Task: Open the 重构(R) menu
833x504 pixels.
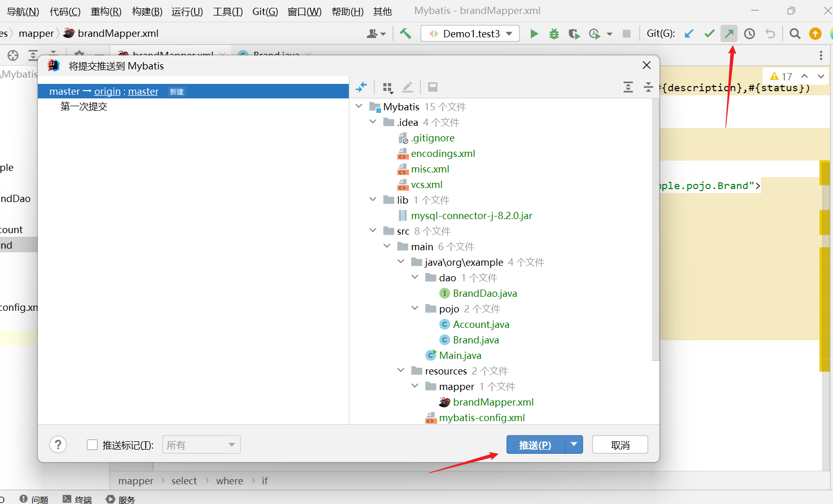Action: click(x=106, y=11)
